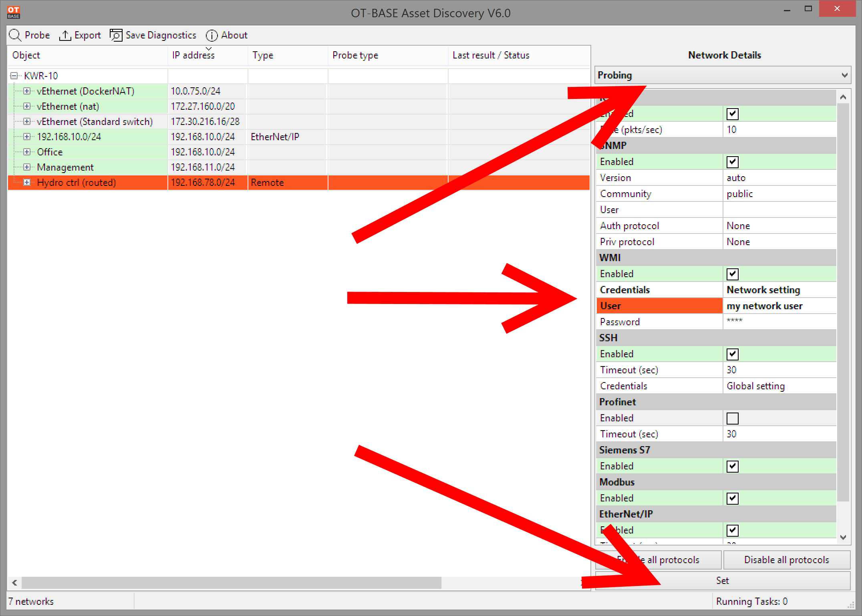Expand the Hydro ctrl (routed) node
This screenshot has width=862, height=616.
[x=27, y=182]
